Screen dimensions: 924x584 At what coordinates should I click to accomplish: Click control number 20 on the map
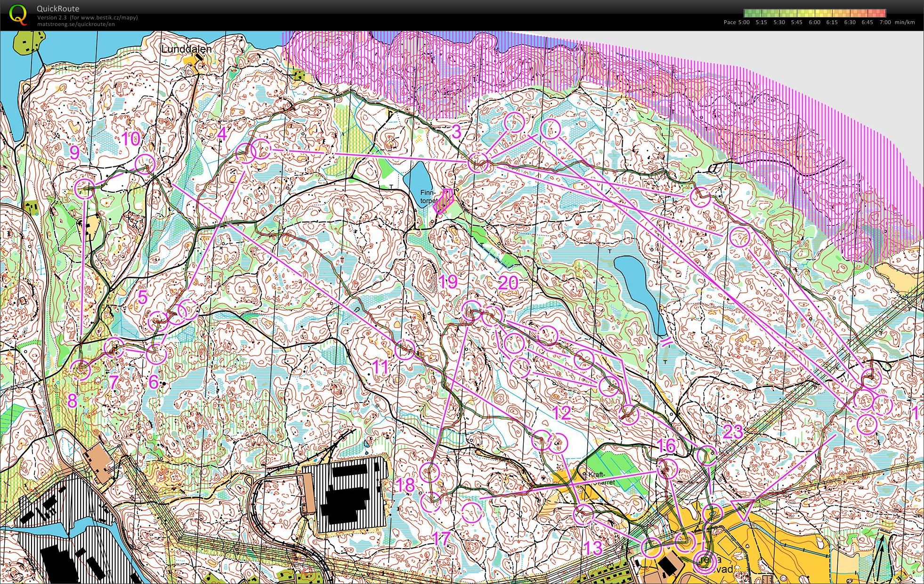[508, 283]
